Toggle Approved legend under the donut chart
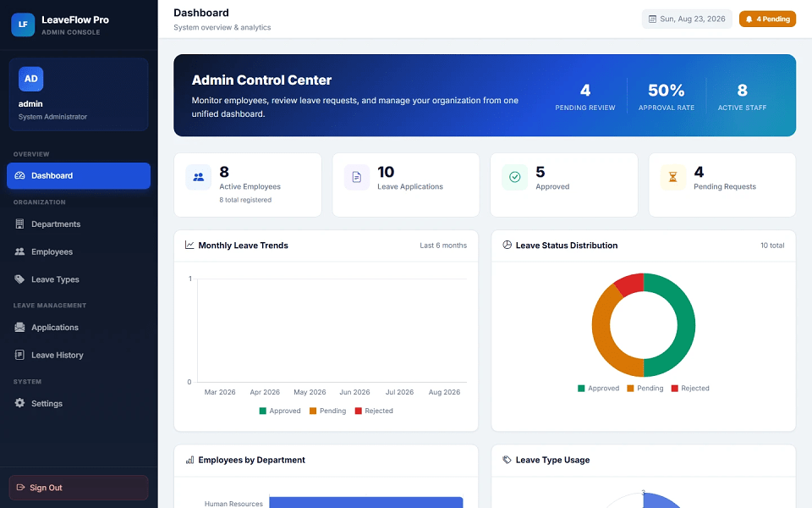The width and height of the screenshot is (812, 508). 598,389
